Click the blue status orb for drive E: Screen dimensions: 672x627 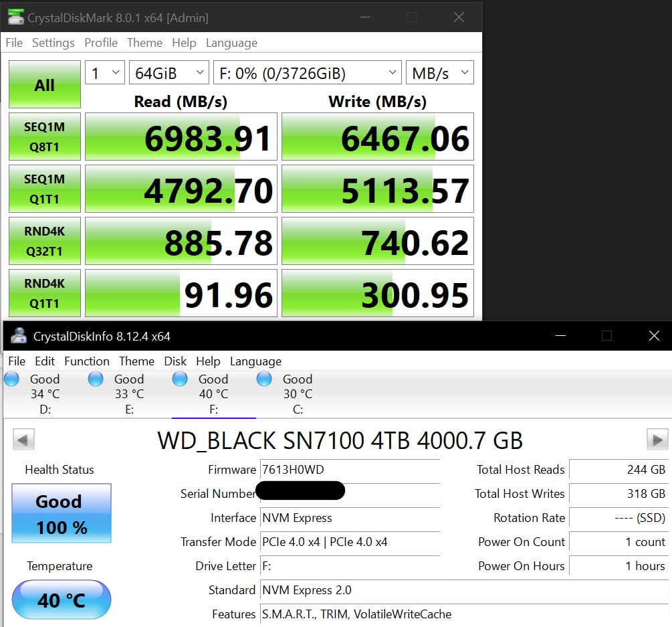96,379
